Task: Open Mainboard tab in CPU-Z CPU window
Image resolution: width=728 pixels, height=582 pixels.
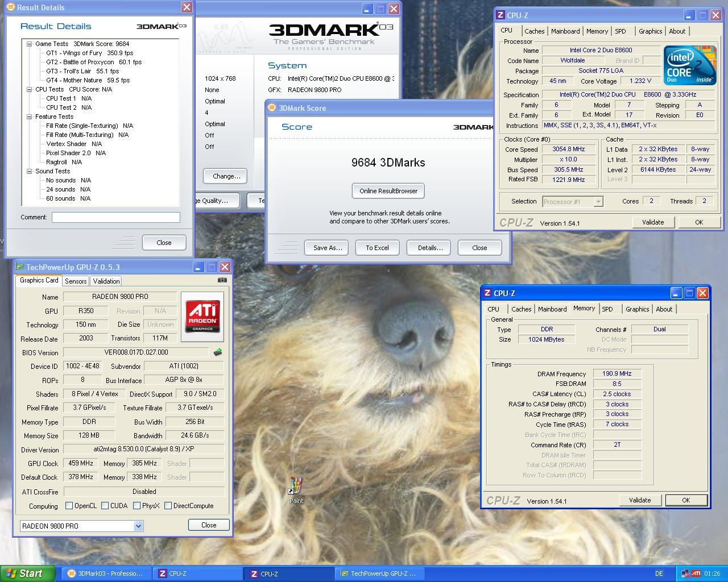Action: 565,31
